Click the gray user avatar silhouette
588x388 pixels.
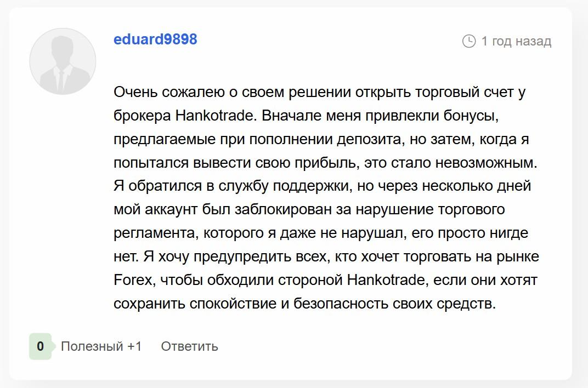(x=63, y=61)
